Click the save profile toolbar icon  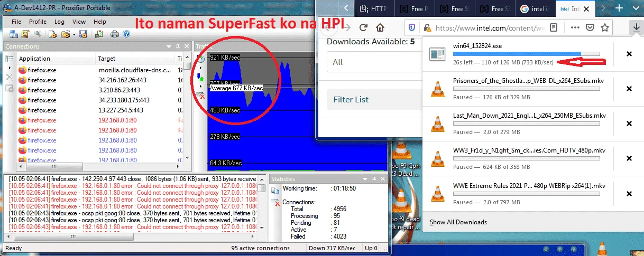tap(83, 34)
